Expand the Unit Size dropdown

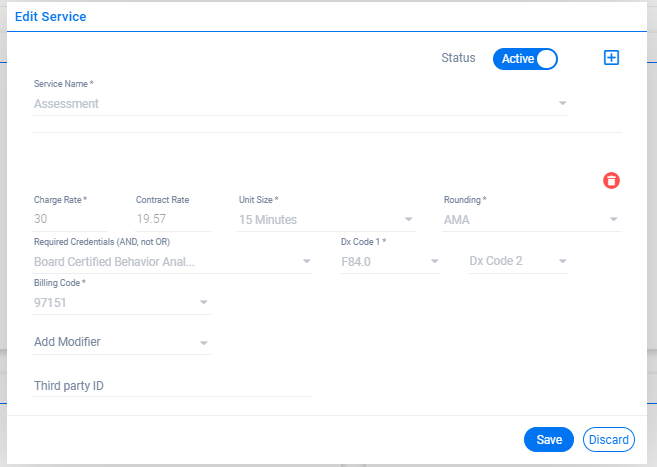point(409,219)
